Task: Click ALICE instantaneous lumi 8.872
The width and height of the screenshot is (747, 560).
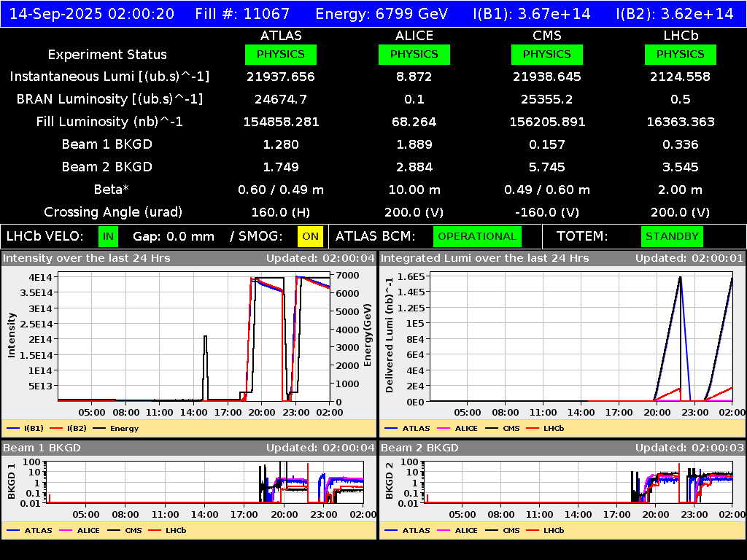Action: tap(414, 77)
